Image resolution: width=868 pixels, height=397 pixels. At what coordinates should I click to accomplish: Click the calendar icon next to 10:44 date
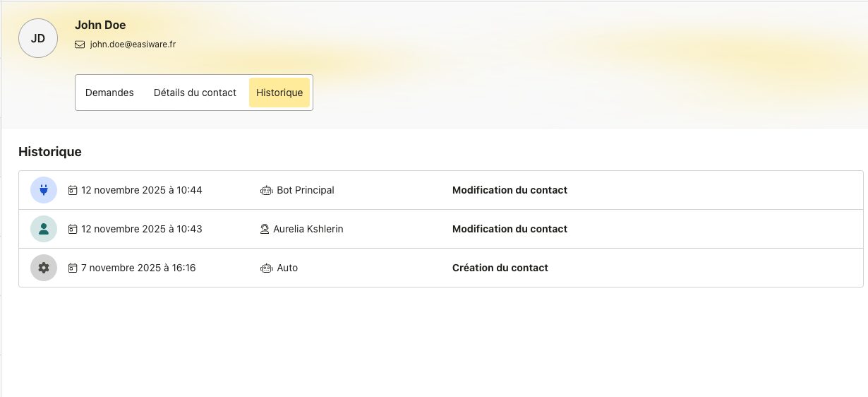coord(72,190)
